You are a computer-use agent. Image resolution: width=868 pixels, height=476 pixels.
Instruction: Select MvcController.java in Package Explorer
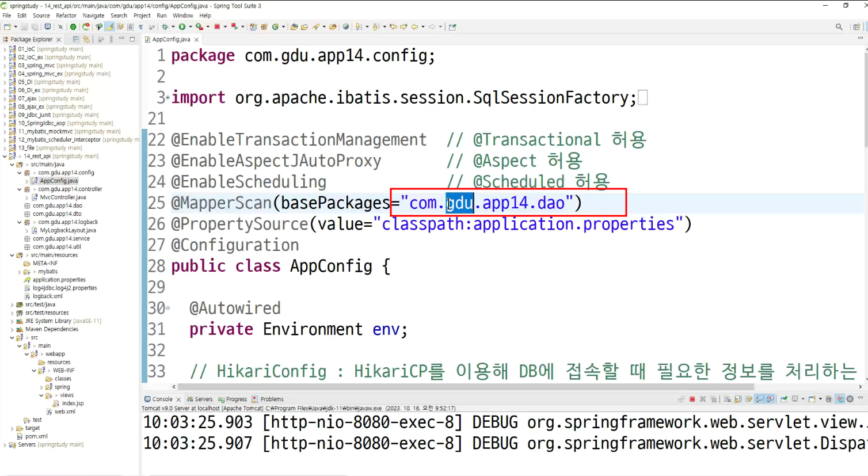point(63,197)
